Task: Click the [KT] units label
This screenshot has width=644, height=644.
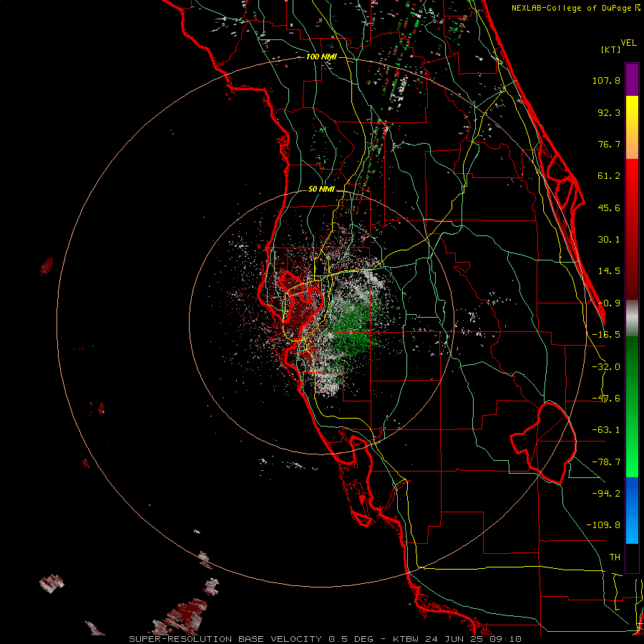Action: pyautogui.click(x=611, y=49)
